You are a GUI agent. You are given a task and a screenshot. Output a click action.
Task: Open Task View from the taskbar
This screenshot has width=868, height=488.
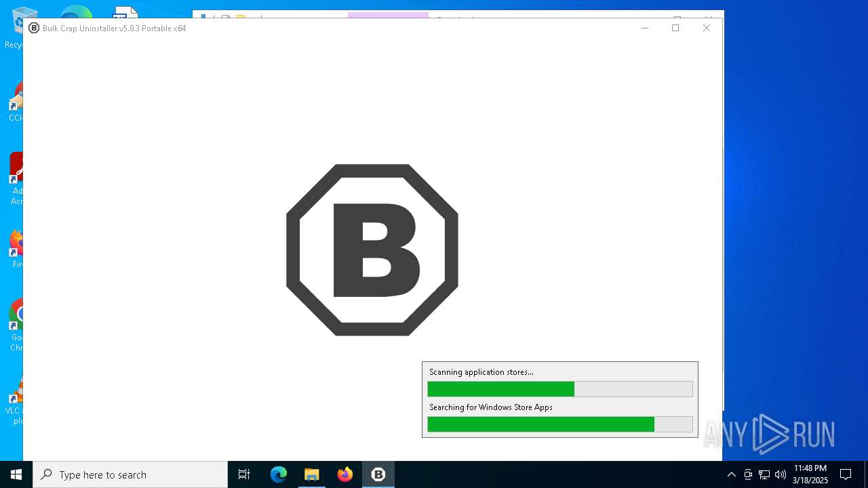click(x=244, y=474)
